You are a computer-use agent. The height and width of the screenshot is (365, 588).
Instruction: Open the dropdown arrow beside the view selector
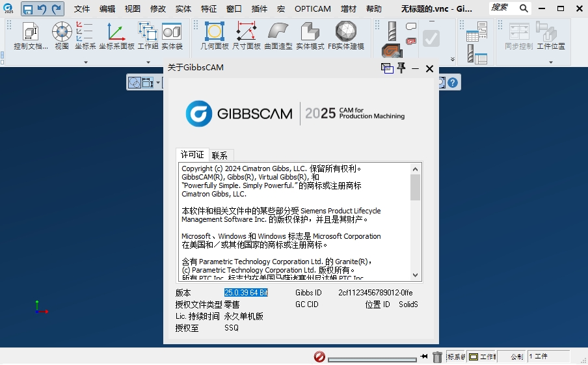(157, 83)
